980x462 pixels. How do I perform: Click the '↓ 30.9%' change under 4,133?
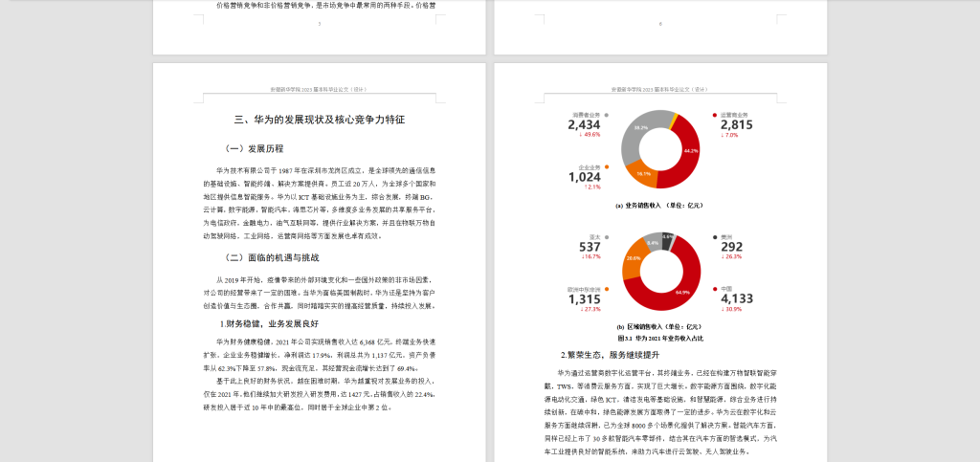(730, 309)
